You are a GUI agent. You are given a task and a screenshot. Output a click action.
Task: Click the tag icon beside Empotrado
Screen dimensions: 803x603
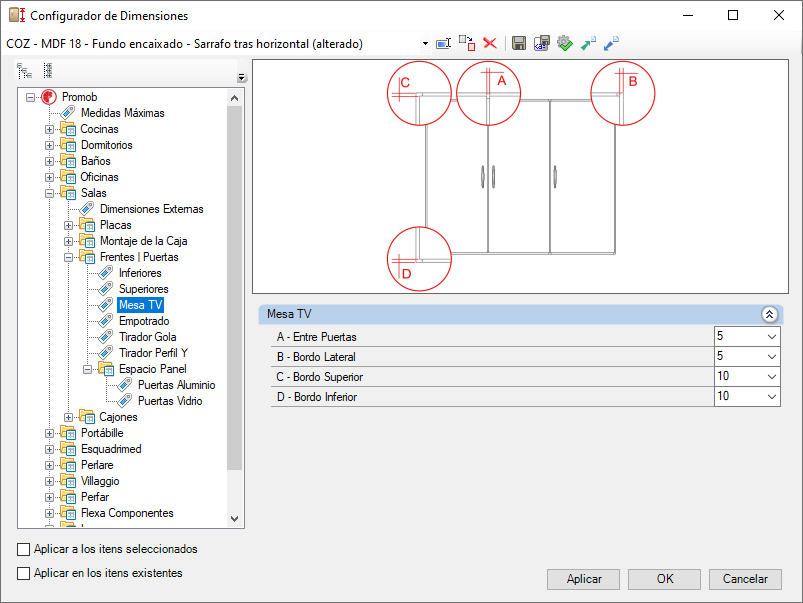tap(105, 321)
